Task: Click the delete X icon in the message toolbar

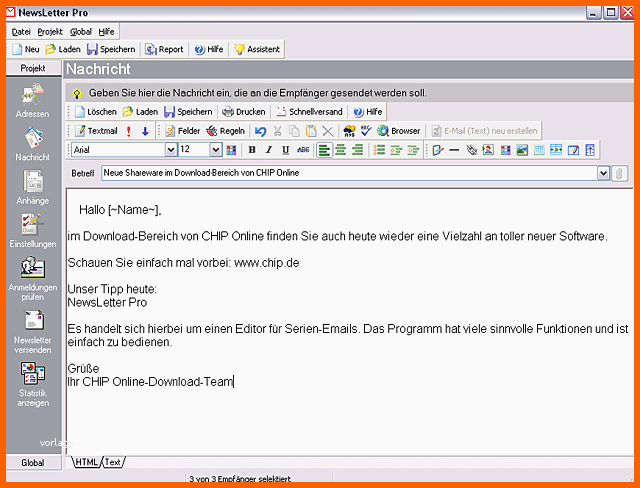Action: click(x=328, y=131)
